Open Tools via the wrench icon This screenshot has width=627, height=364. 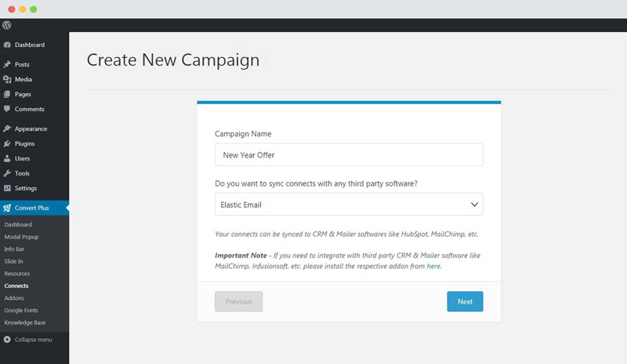[x=7, y=174]
